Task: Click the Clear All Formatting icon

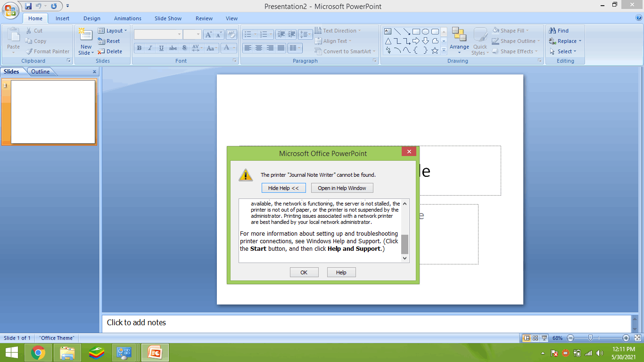Action: pos(231,34)
